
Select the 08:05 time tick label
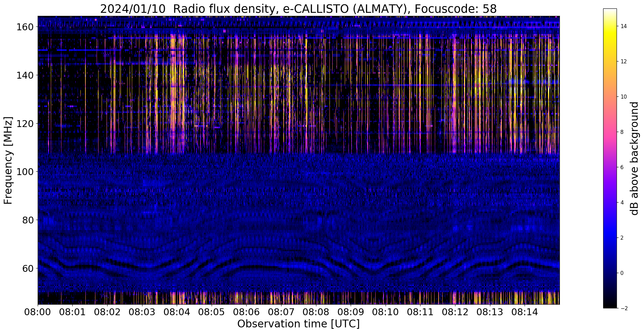[212, 312]
